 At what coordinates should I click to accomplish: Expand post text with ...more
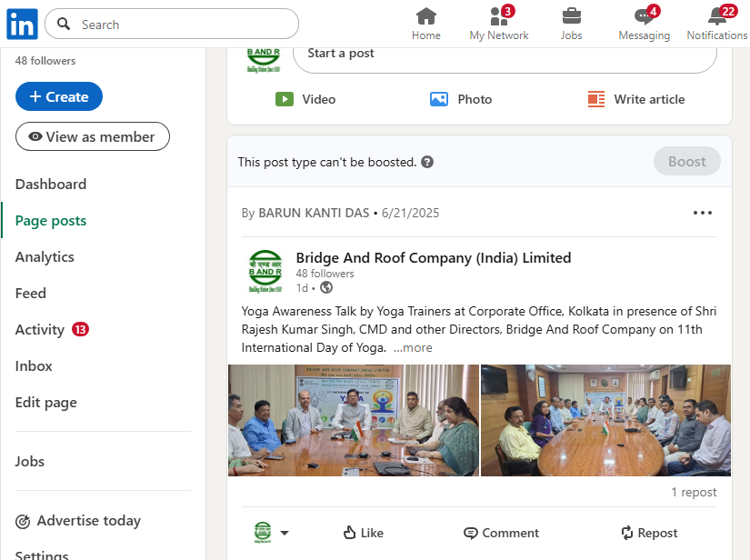[413, 347]
